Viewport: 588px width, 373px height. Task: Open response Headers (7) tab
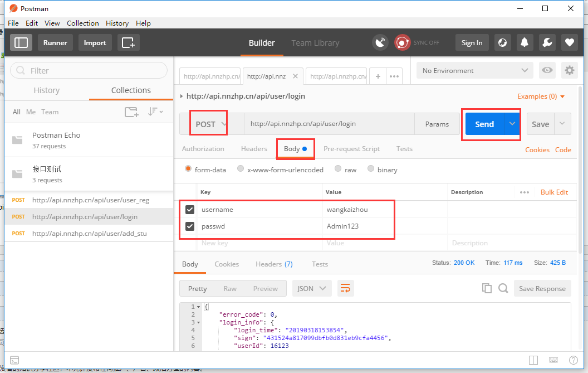[274, 264]
